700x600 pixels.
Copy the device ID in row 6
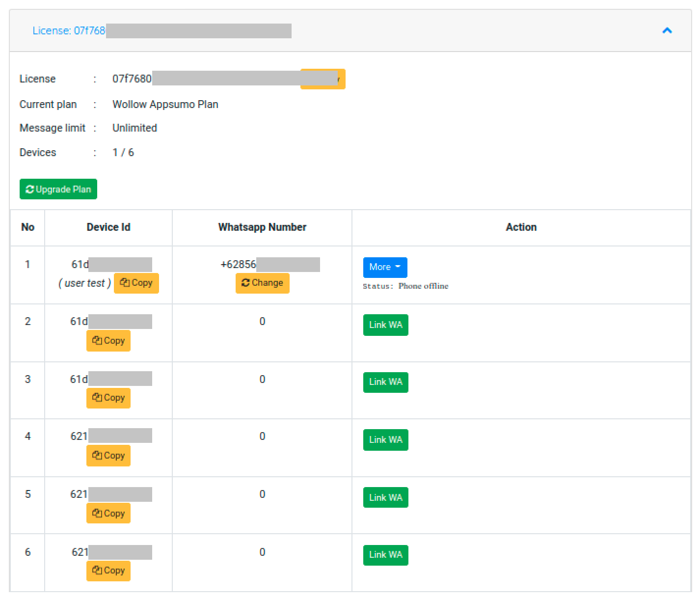pyautogui.click(x=108, y=571)
